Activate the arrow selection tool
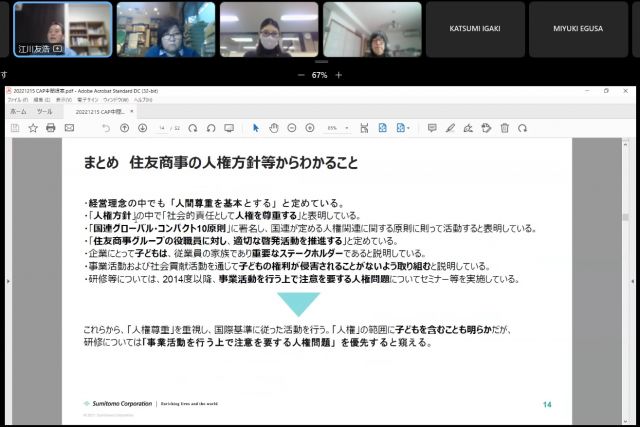 coord(256,128)
